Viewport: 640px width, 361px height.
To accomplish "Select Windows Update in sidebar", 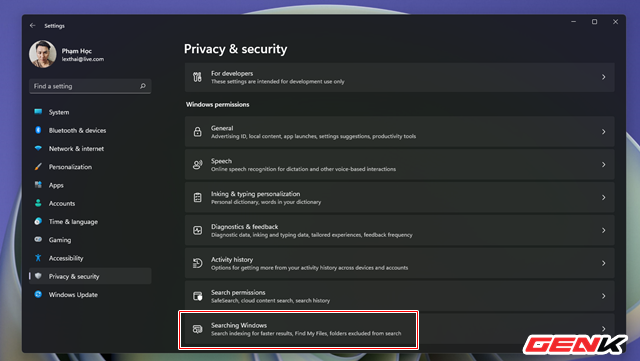I will (90, 294).
